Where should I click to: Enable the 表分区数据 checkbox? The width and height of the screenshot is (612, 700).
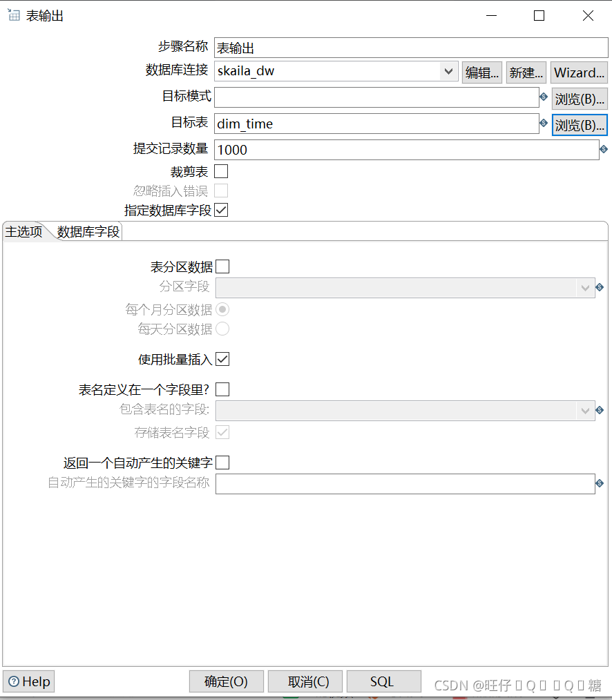[x=222, y=266]
